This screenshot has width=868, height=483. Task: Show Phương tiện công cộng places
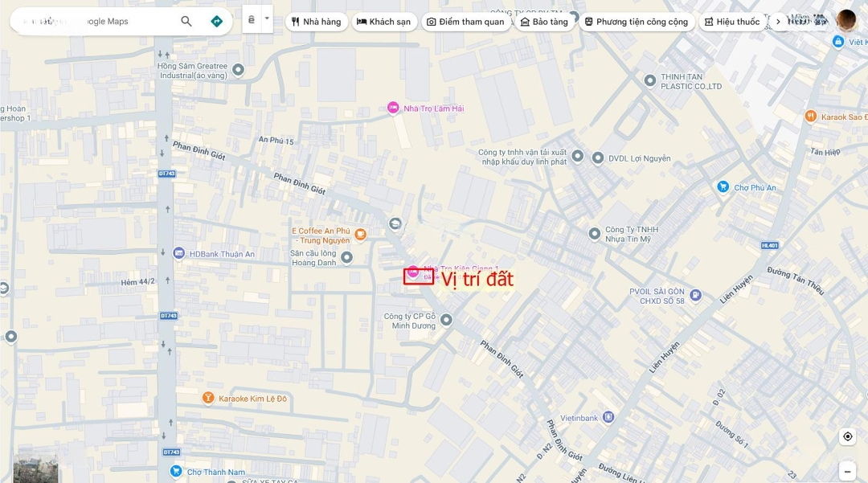point(636,22)
